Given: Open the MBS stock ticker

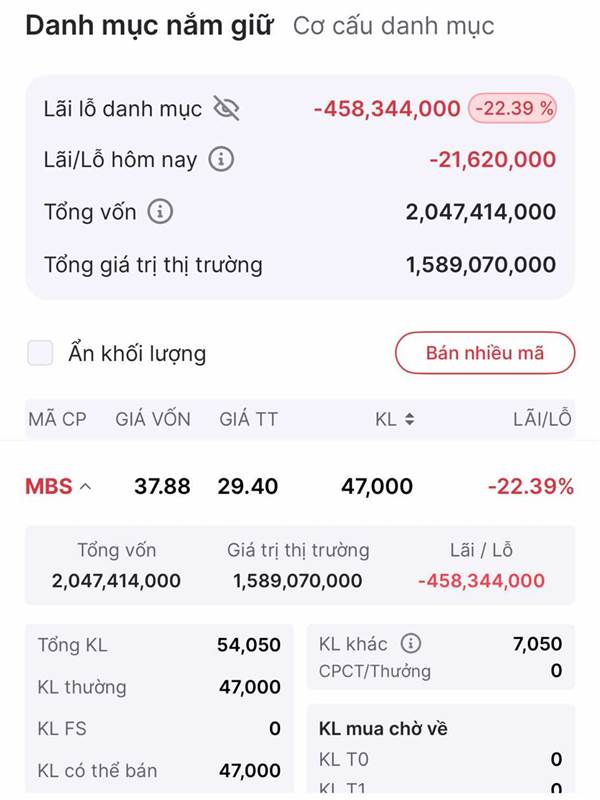Looking at the screenshot, I should [x=48, y=487].
